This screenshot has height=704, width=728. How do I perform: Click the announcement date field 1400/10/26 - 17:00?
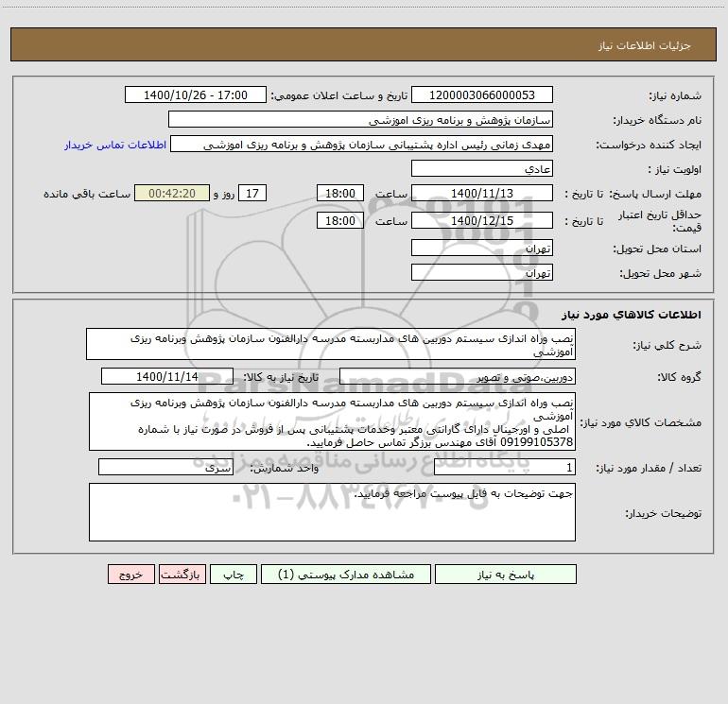point(196,94)
